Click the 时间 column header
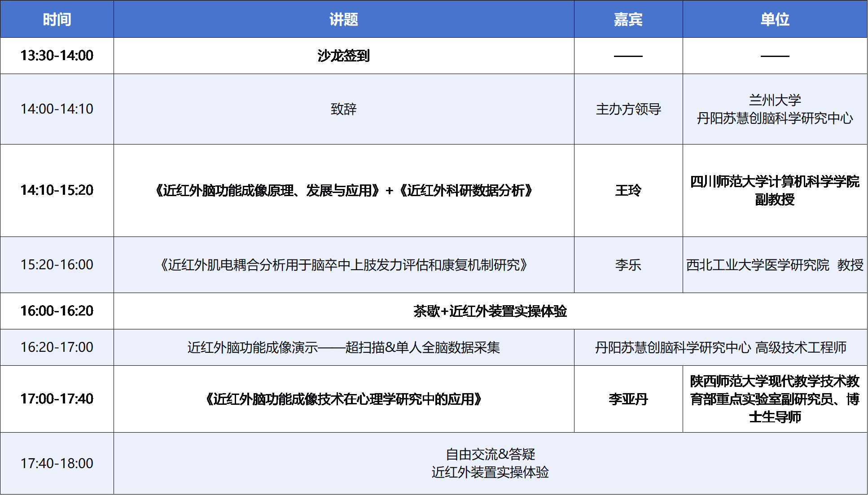868x495 pixels. [x=57, y=19]
